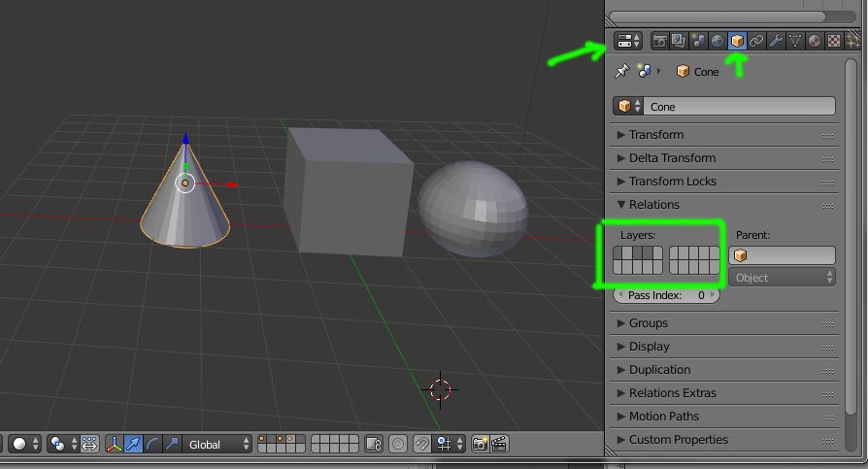Image resolution: width=868 pixels, height=469 pixels.
Task: Click the 3D cursor crosshair in viewport
Action: (x=440, y=389)
